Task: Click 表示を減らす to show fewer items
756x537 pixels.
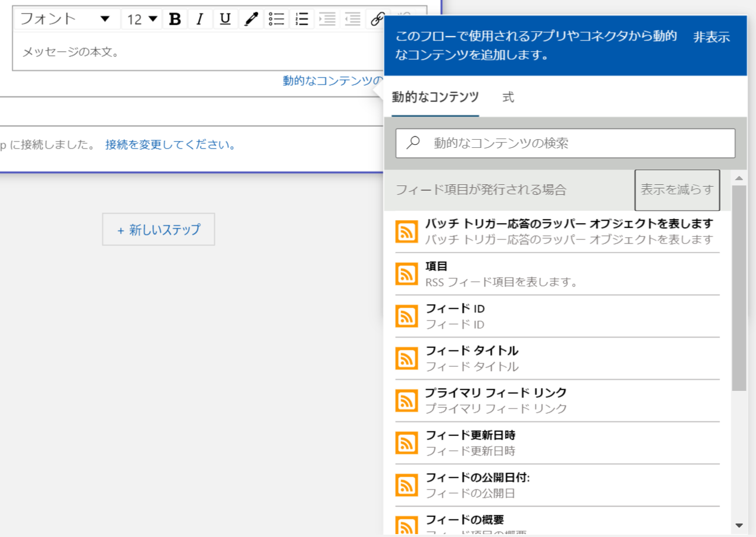Action: point(677,190)
